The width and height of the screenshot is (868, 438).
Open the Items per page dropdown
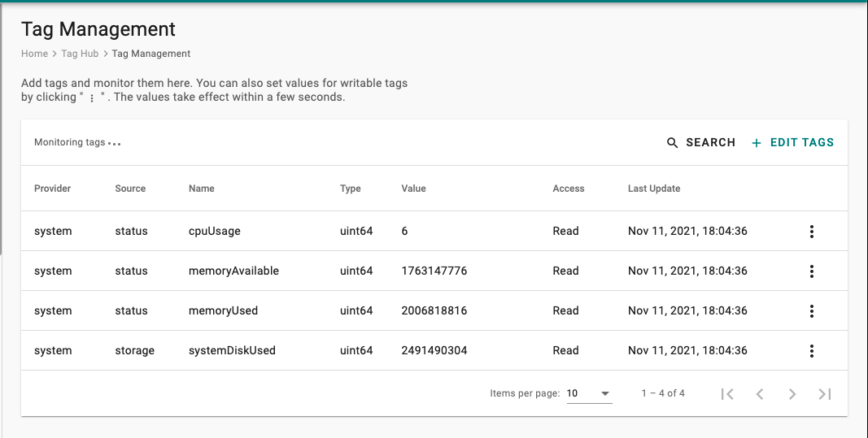pos(589,393)
